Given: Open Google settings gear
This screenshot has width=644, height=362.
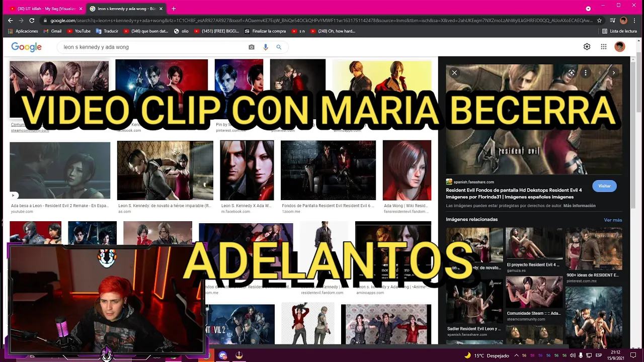Looking at the screenshot, I should point(587,47).
